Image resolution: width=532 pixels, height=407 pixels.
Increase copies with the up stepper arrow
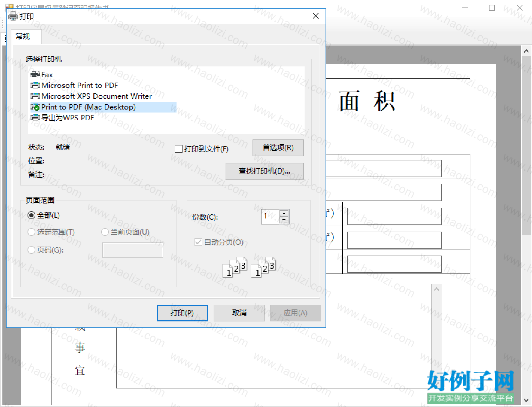click(x=284, y=213)
